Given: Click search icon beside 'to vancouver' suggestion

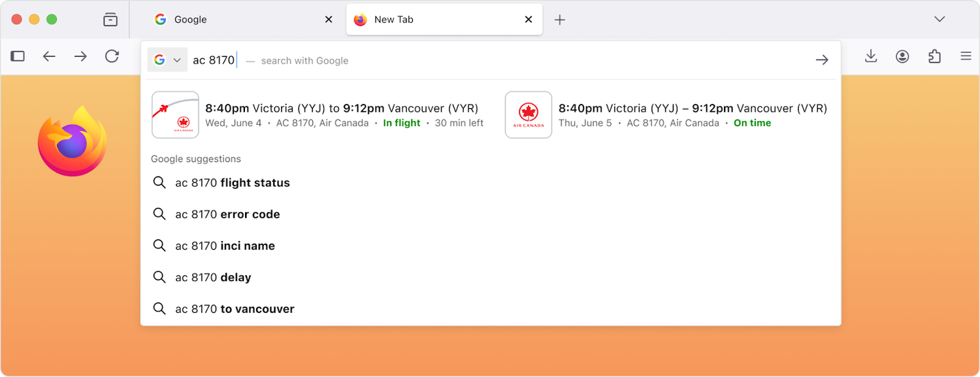Looking at the screenshot, I should click(x=159, y=308).
